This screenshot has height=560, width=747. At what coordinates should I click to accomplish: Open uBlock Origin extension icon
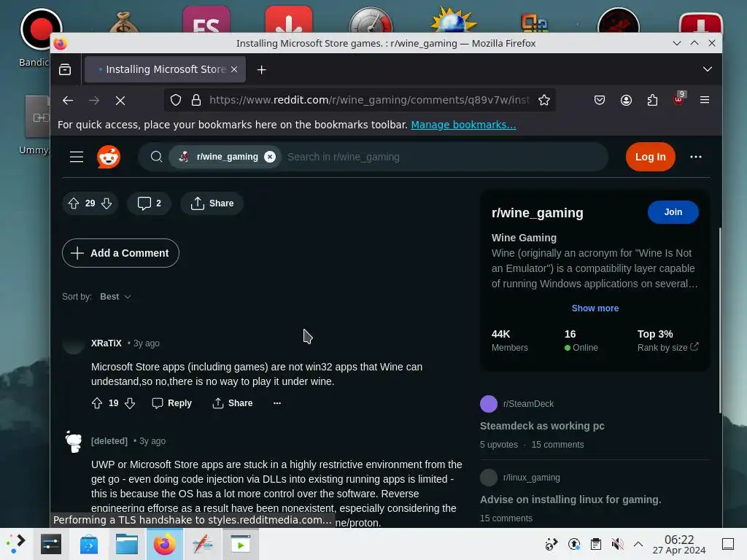coord(679,99)
